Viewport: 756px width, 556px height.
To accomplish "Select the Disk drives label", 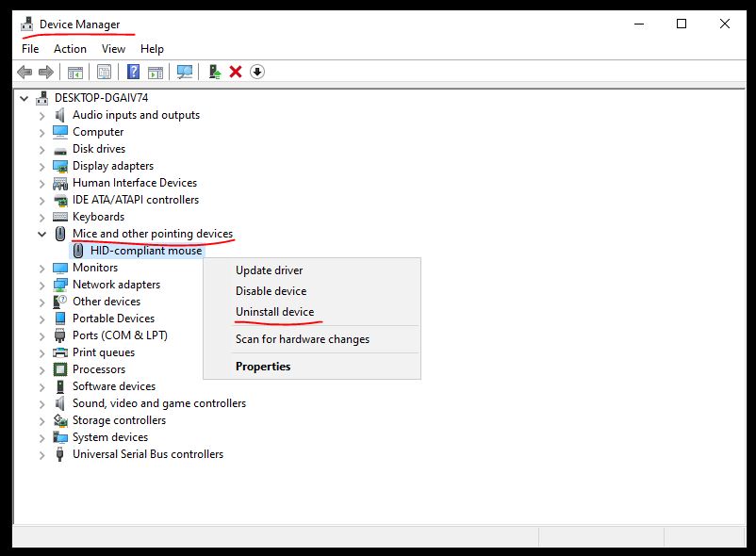I will click(99, 149).
